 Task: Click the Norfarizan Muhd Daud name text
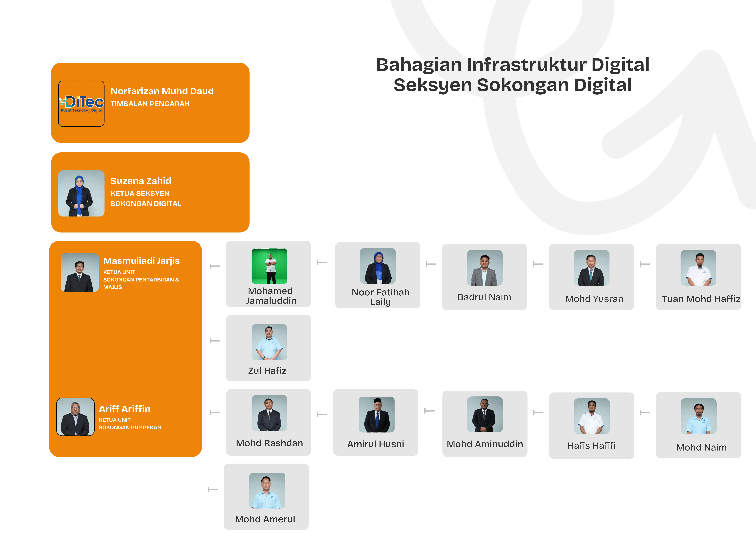tap(162, 91)
